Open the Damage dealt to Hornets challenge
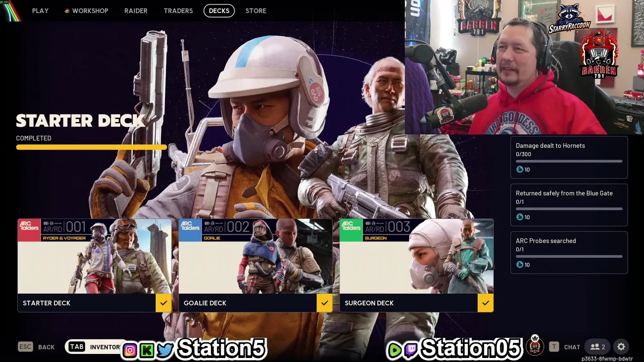 pos(569,157)
